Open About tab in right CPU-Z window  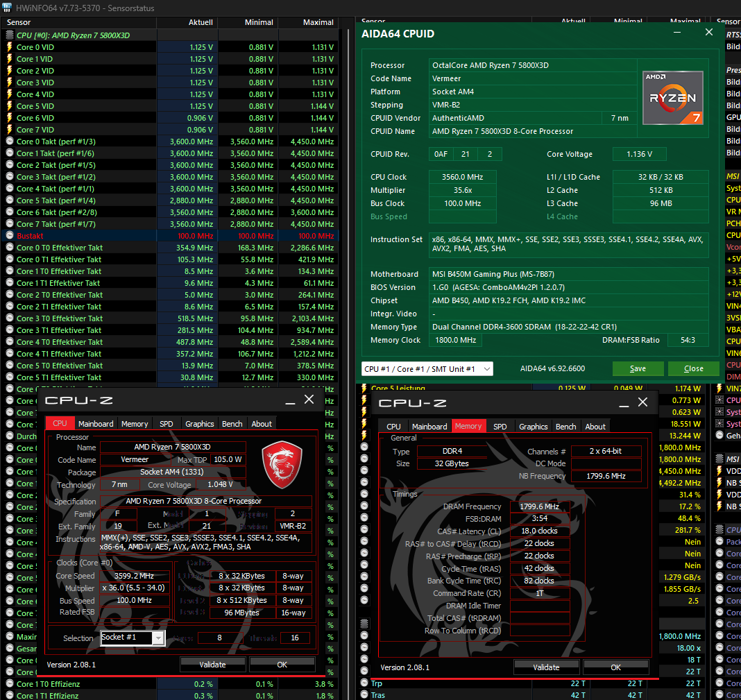(595, 427)
